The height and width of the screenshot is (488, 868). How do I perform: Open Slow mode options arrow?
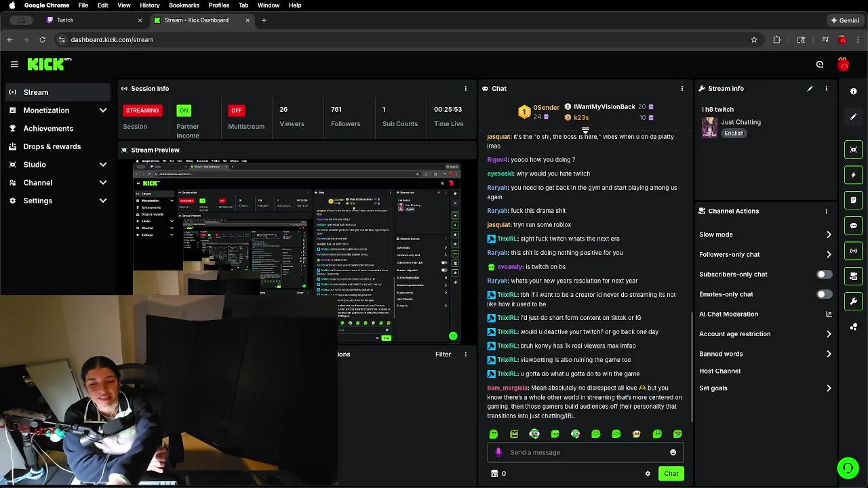click(829, 235)
